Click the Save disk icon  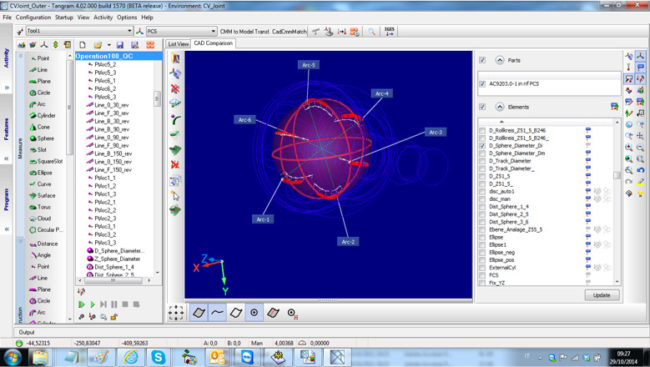pyautogui.click(x=120, y=45)
